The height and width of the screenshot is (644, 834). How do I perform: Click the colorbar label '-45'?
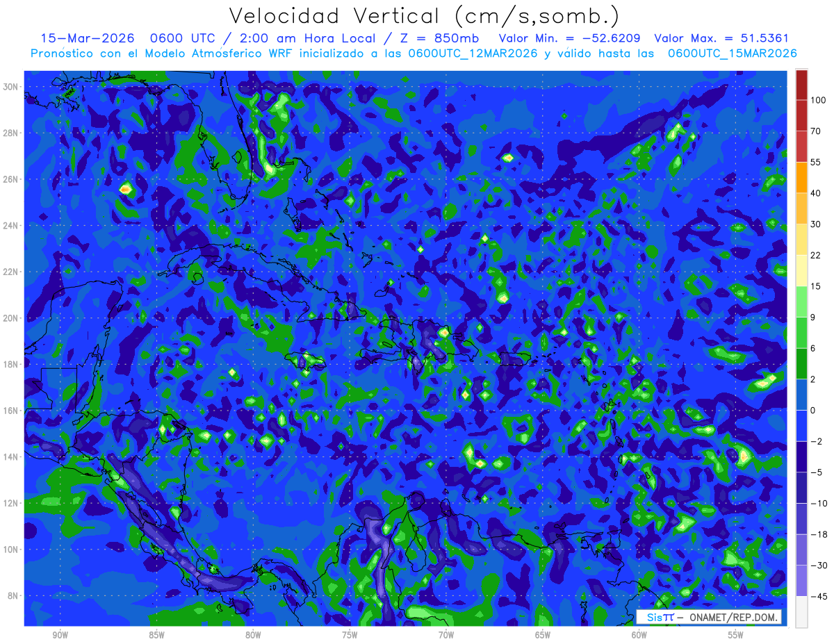pyautogui.click(x=818, y=596)
